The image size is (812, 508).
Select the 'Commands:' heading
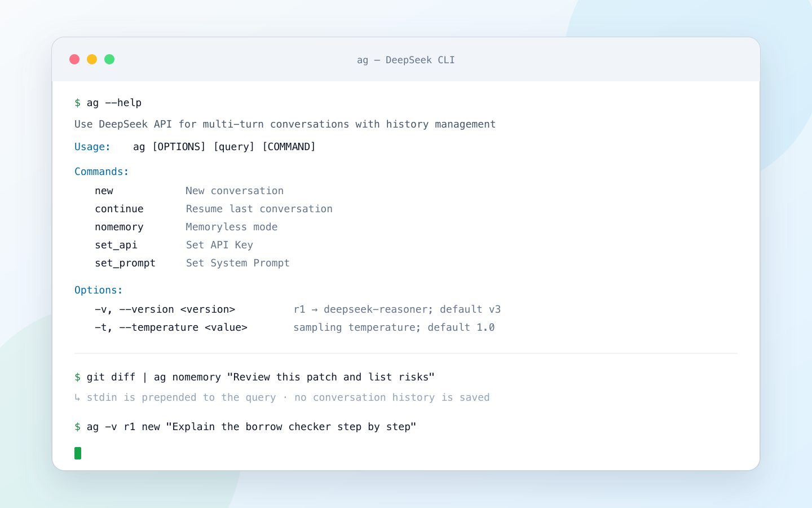click(101, 172)
